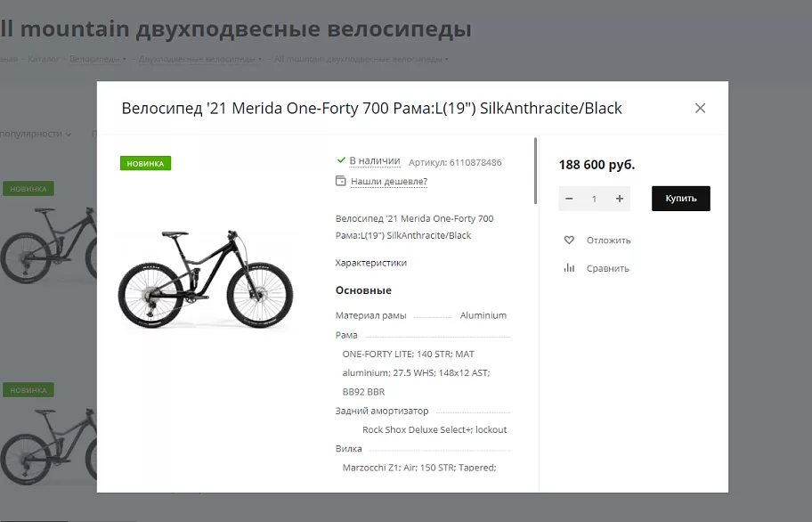Click the black Купить button
The width and height of the screenshot is (812, 522).
(x=681, y=199)
